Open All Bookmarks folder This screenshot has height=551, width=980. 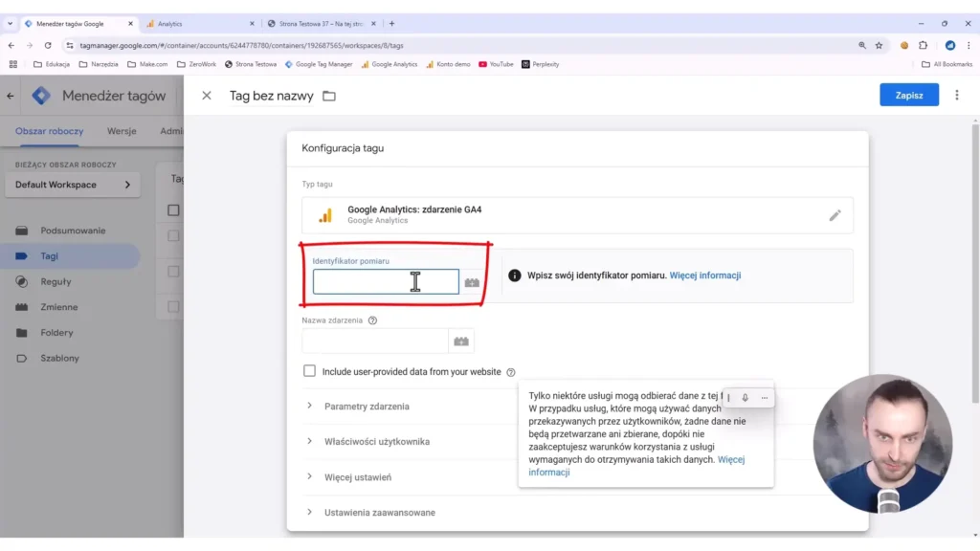tap(947, 64)
